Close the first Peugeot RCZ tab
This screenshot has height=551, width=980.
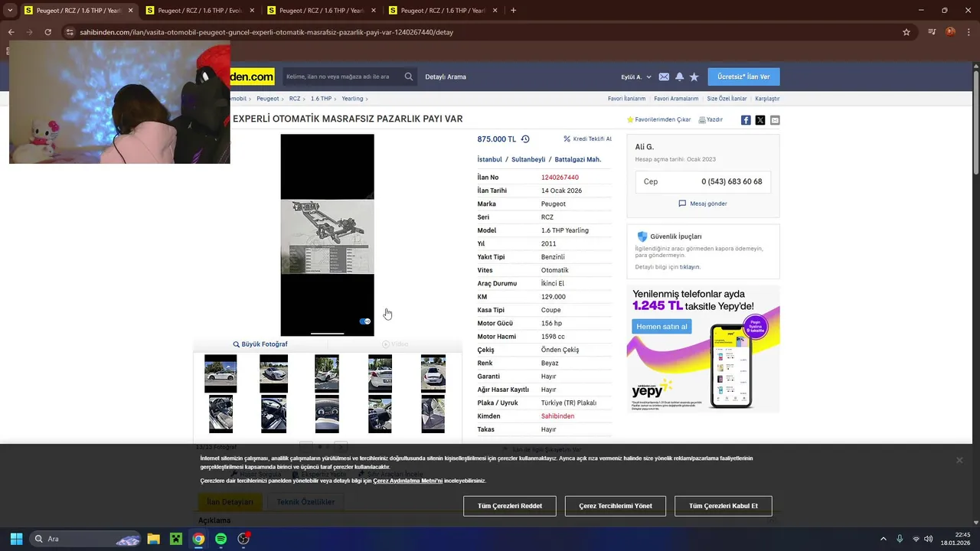coord(130,11)
